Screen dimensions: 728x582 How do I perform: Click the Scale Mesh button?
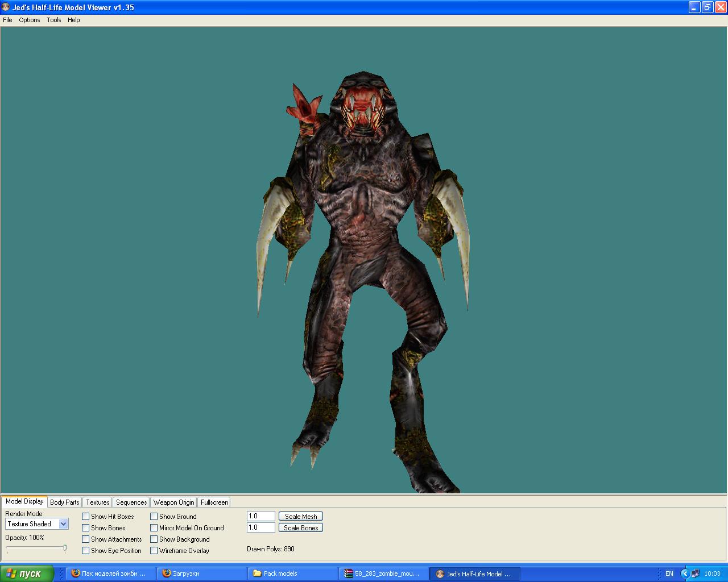point(301,517)
